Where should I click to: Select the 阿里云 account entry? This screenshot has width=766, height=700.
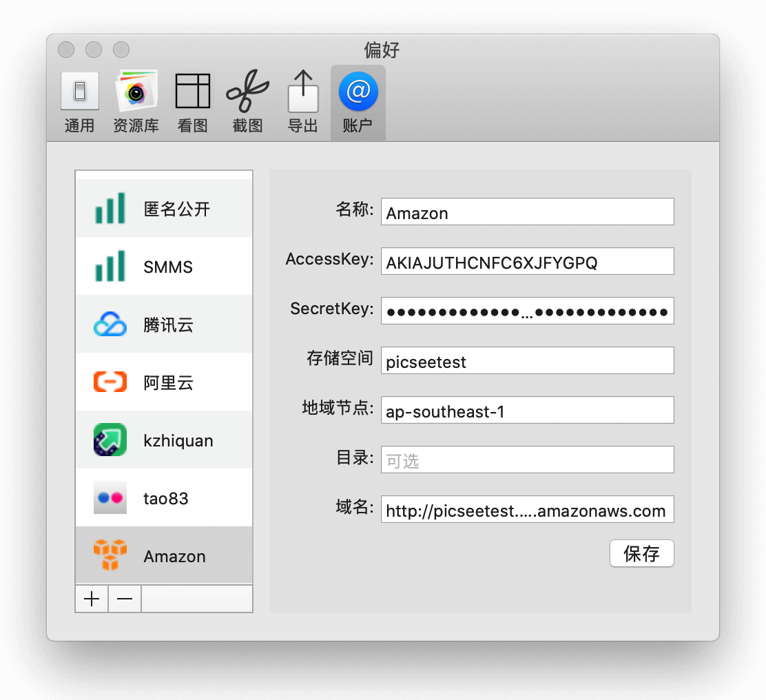click(x=164, y=382)
